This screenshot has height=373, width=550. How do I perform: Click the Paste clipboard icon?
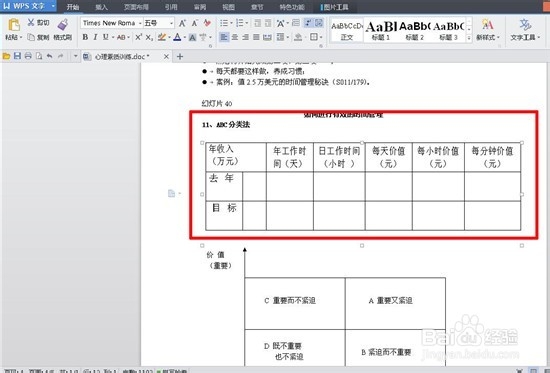coord(14,25)
